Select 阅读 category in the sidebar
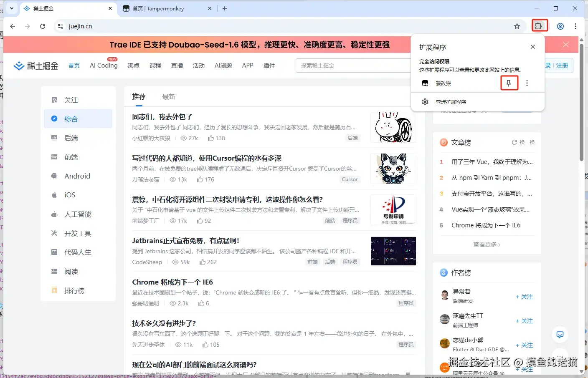The width and height of the screenshot is (588, 378). click(x=78, y=272)
